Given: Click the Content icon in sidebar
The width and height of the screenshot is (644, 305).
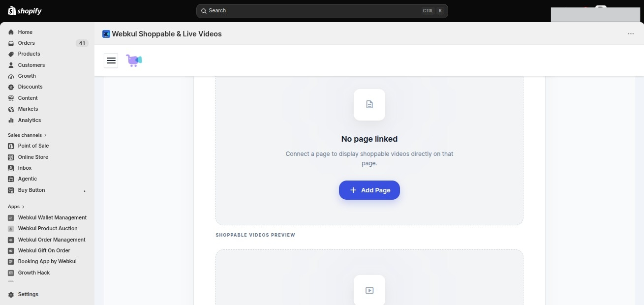Looking at the screenshot, I should point(11,98).
